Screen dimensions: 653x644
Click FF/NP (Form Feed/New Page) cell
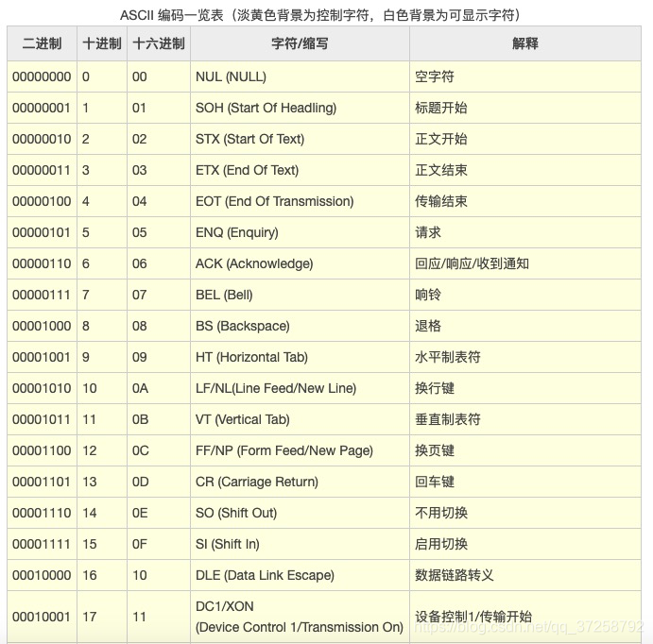300,451
